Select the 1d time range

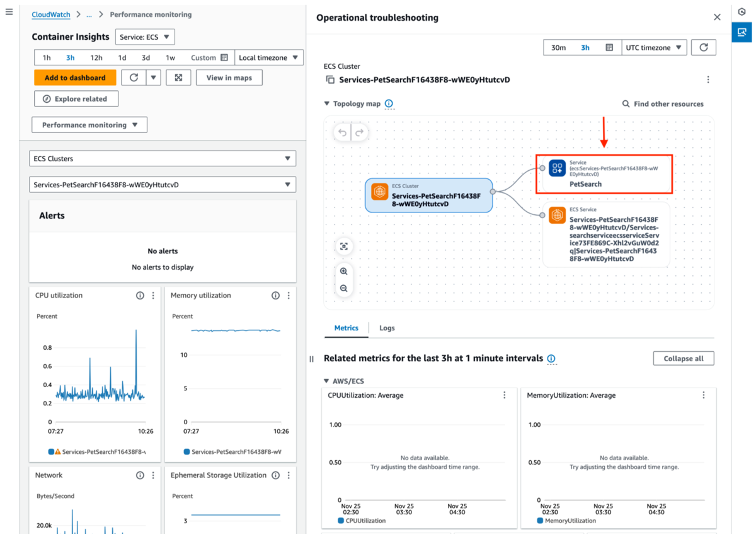tap(122, 57)
